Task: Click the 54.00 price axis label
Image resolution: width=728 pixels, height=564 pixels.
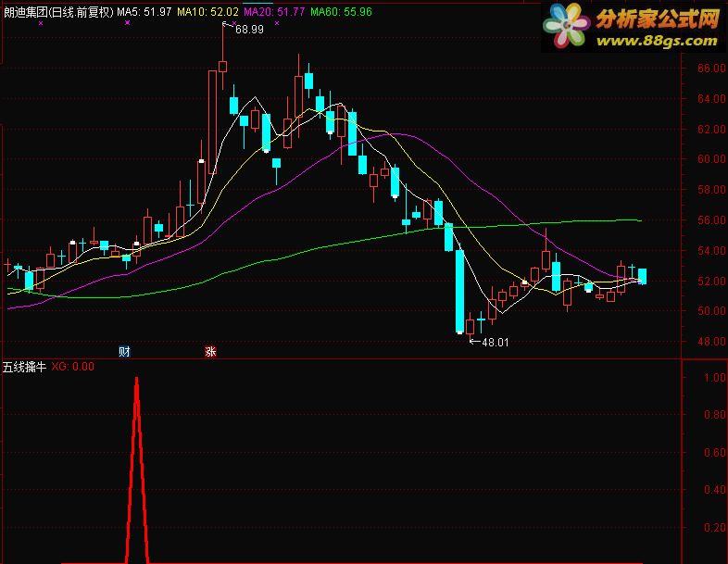Action: coord(711,251)
